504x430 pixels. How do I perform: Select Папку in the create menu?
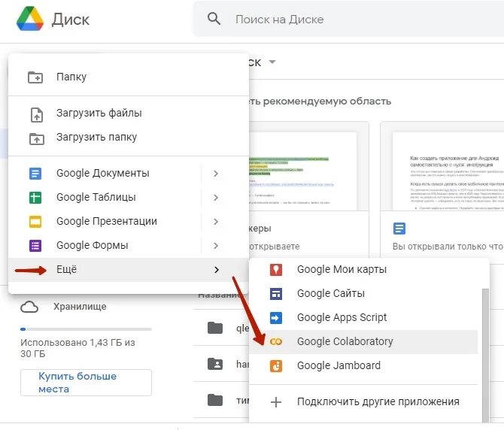click(129, 77)
